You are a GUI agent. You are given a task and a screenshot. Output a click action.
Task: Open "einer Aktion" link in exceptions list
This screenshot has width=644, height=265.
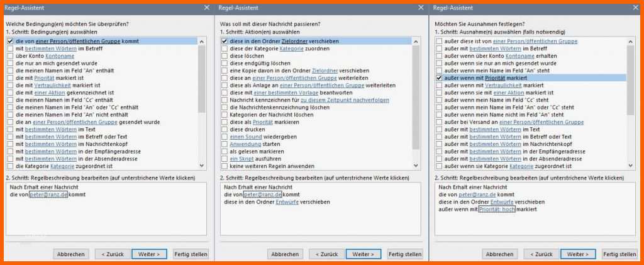tap(508, 93)
